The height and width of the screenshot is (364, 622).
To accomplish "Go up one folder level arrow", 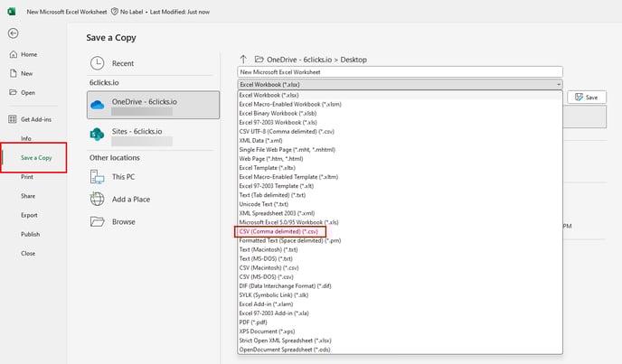I will click(243, 60).
